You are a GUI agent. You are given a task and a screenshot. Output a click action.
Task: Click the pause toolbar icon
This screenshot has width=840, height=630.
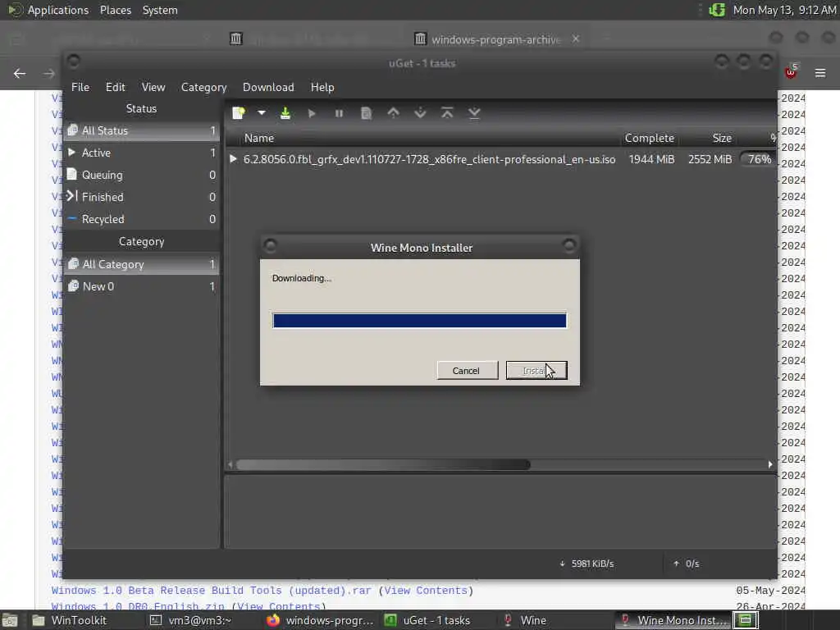tap(339, 113)
